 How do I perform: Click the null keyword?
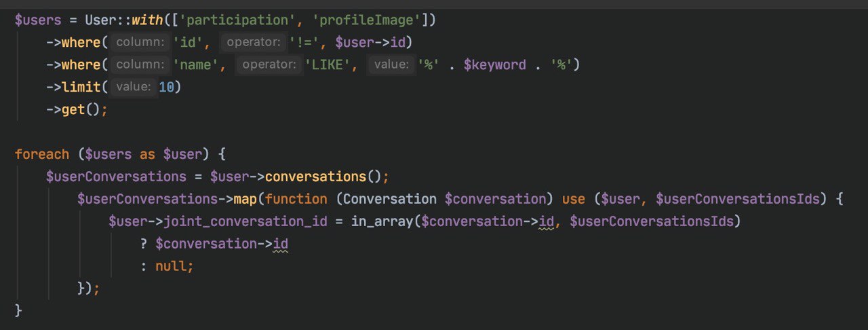(x=171, y=267)
